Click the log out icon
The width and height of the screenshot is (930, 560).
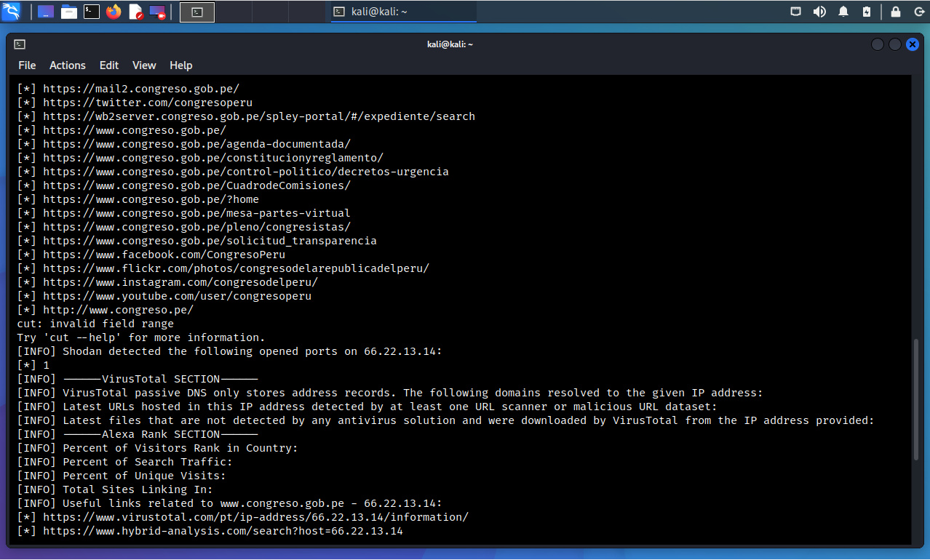(915, 12)
